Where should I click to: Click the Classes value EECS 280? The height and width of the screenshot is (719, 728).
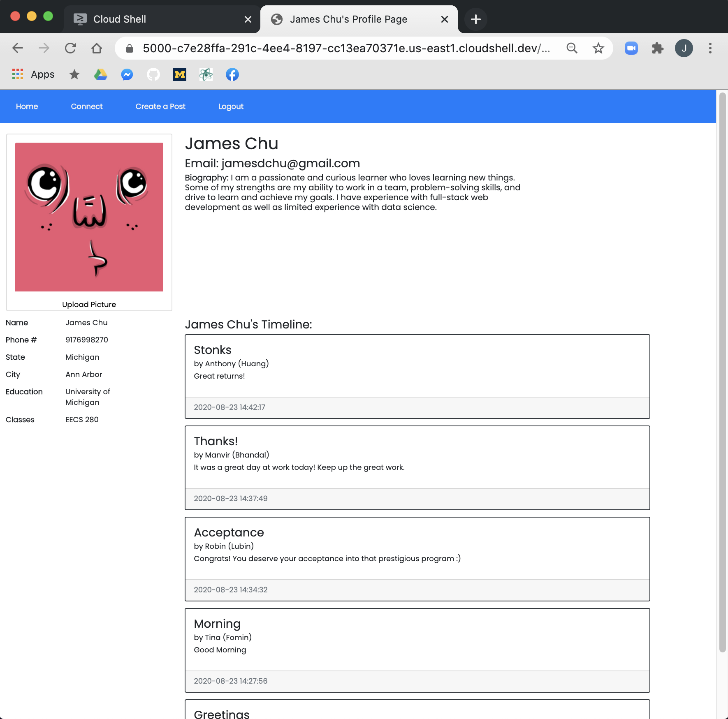(82, 419)
